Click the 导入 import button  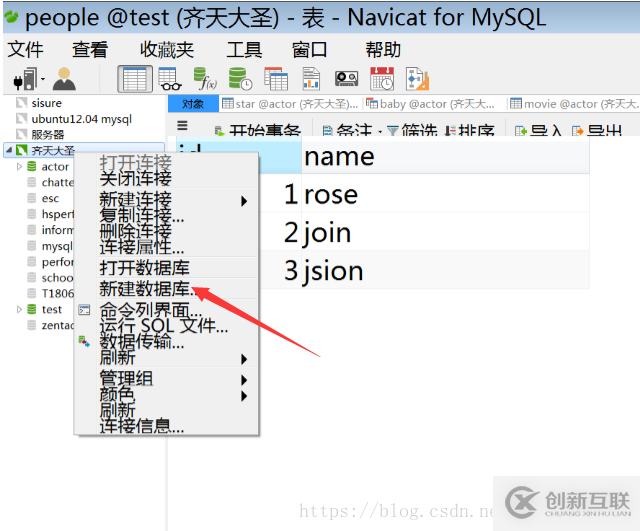tap(539, 131)
